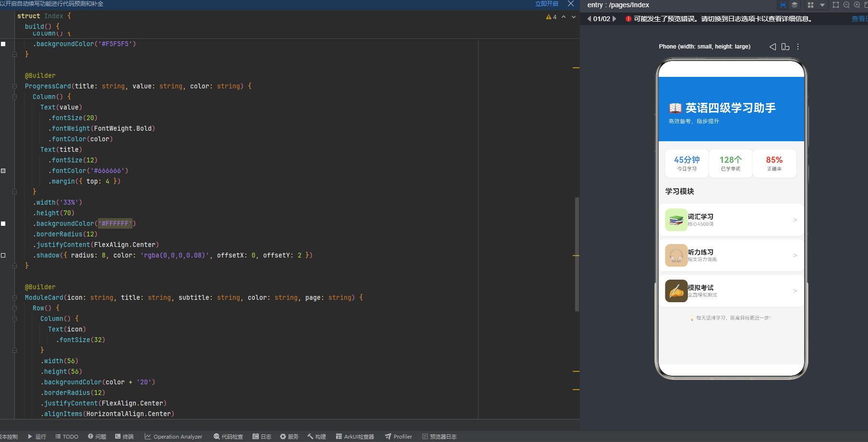Open the ArkUI检查器 tab
This screenshot has width=868, height=442.
pos(355,437)
